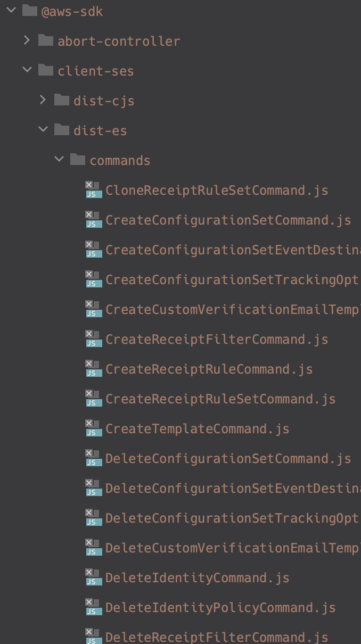Open CreateReceiptRuleSetCommand.js file name
This screenshot has width=361, height=644.
[220, 399]
